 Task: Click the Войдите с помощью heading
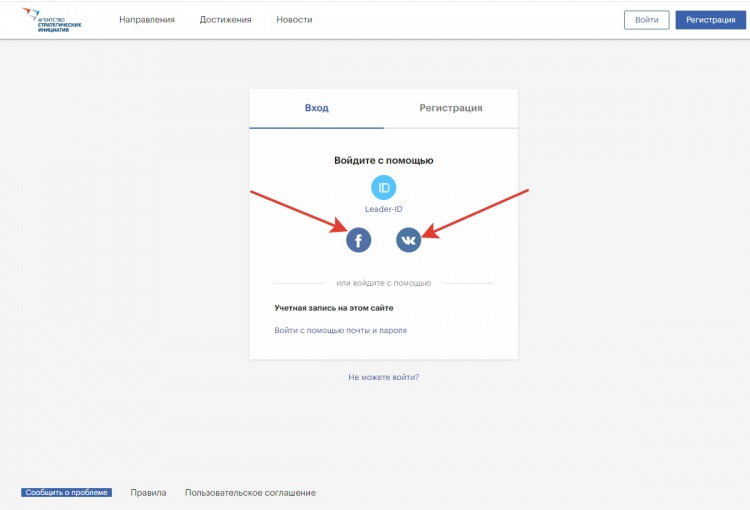384,160
